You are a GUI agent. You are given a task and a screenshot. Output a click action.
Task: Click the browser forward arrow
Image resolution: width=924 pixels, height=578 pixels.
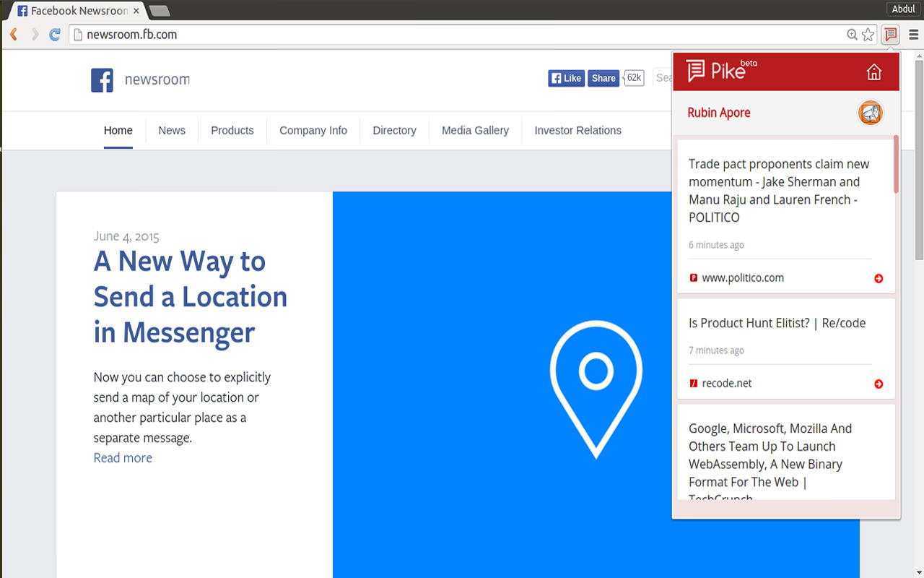click(x=34, y=34)
